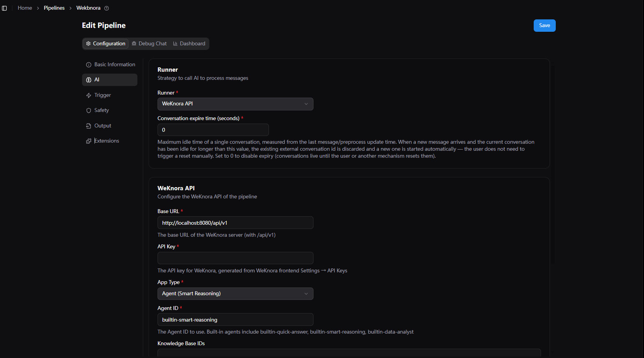Select the Trigger lightning icon
The height and width of the screenshot is (358, 644).
point(89,95)
